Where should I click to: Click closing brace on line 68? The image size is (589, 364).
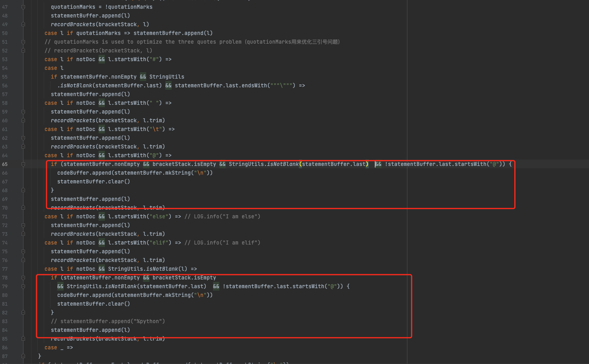52,191
